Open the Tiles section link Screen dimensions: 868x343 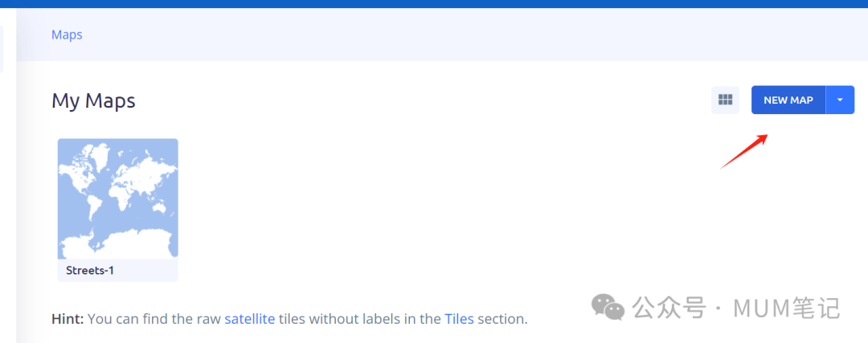click(459, 319)
